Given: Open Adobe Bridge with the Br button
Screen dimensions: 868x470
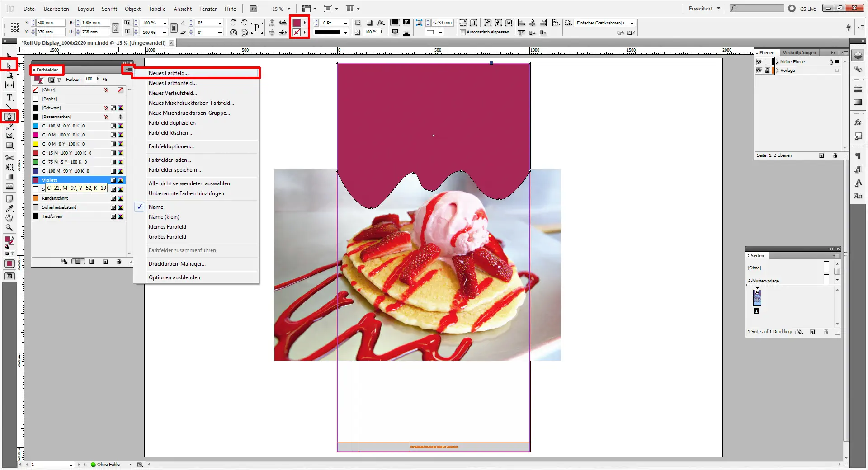Looking at the screenshot, I should point(254,8).
